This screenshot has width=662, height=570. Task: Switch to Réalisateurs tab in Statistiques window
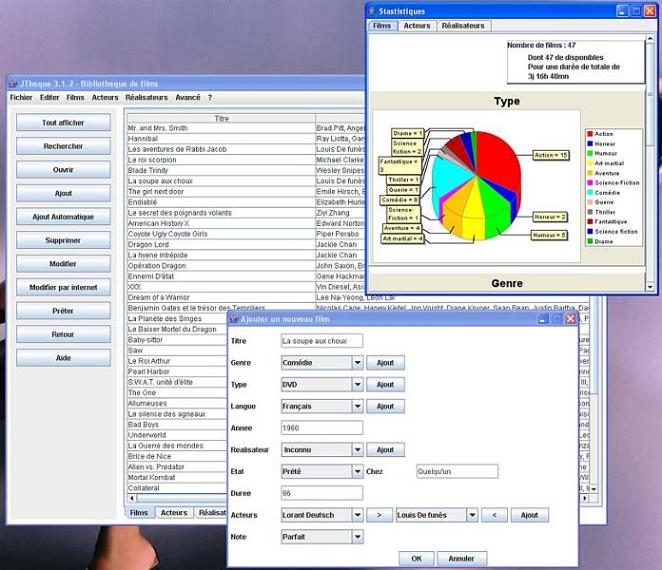click(463, 26)
